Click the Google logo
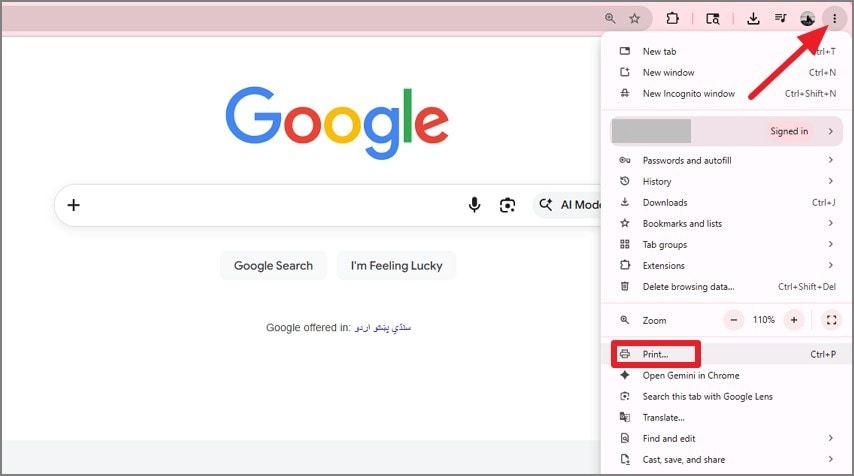Screen dimensions: 854x476 (x=337, y=123)
